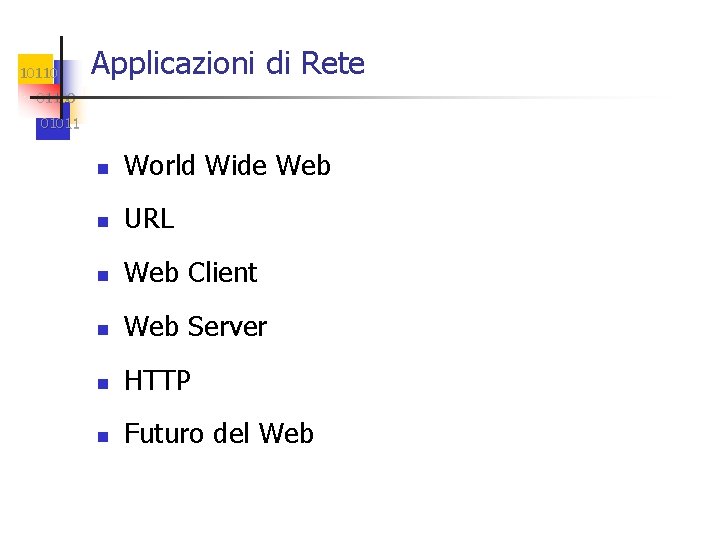This screenshot has width=720, height=540.
Task: Select the square bullet next to HTTP
Action: tap(101, 383)
